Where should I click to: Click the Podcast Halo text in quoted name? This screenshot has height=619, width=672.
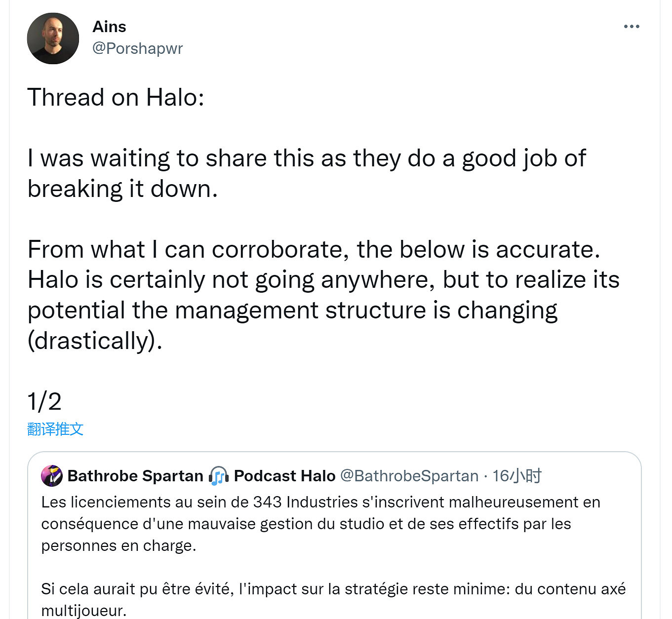pyautogui.click(x=284, y=476)
